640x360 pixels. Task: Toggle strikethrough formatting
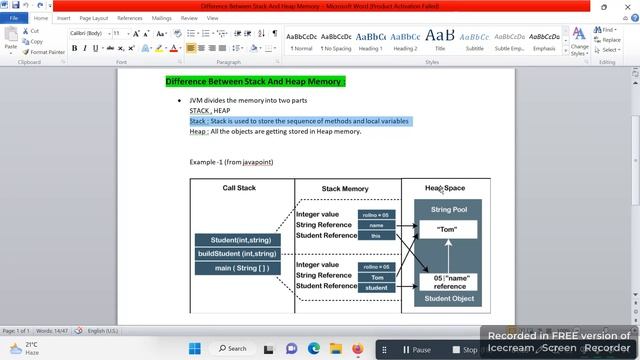(x=110, y=48)
